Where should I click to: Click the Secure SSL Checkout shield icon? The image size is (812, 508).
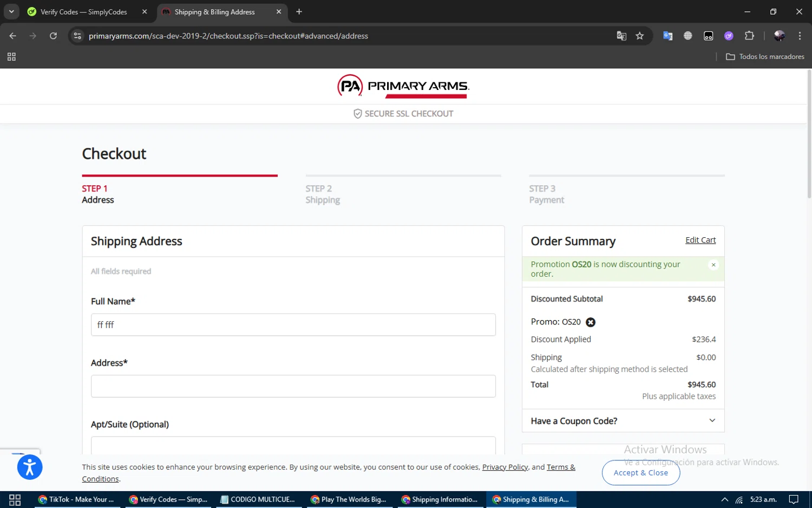click(357, 114)
